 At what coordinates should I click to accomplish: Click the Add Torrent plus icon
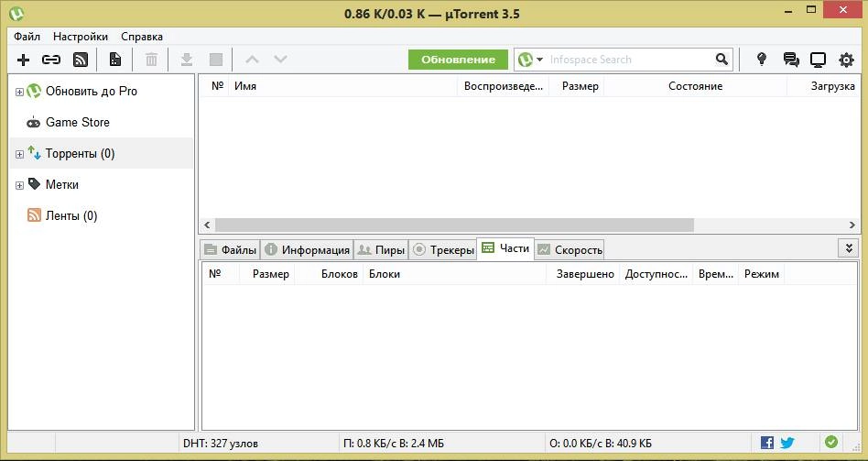[x=23, y=60]
